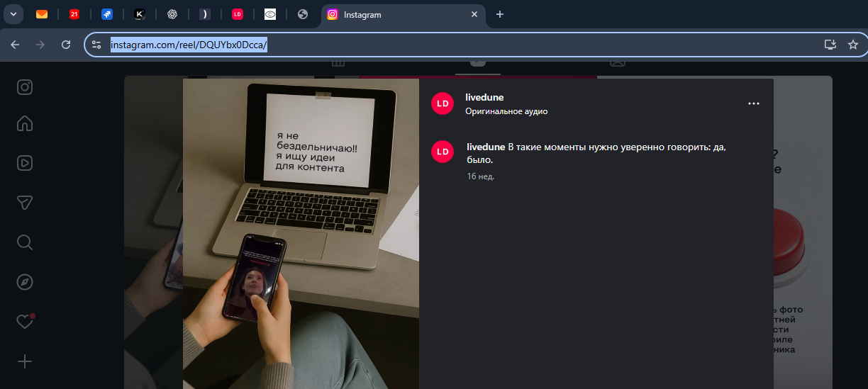This screenshot has height=389, width=868.
Task: Open Notifications heart icon
Action: click(x=25, y=322)
